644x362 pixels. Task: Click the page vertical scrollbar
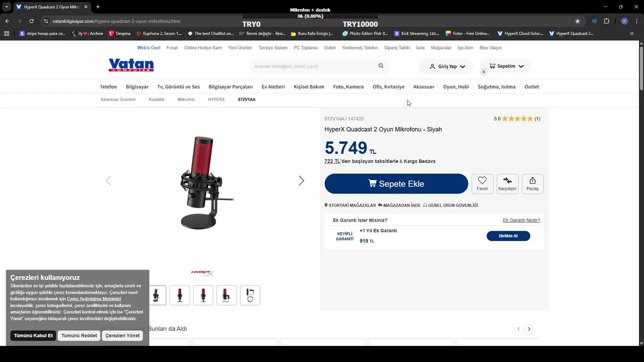coord(641,67)
